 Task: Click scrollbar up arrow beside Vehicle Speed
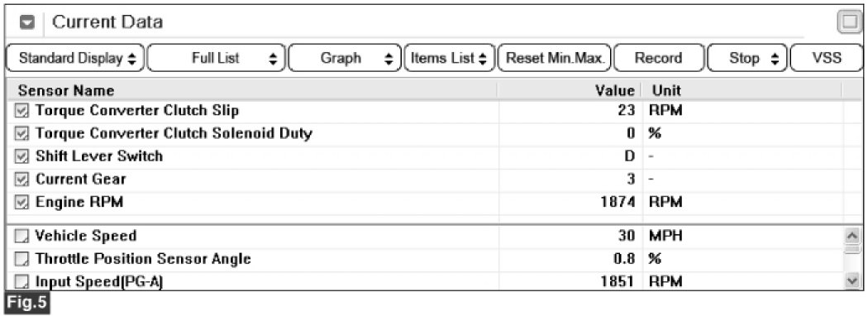coord(851,236)
